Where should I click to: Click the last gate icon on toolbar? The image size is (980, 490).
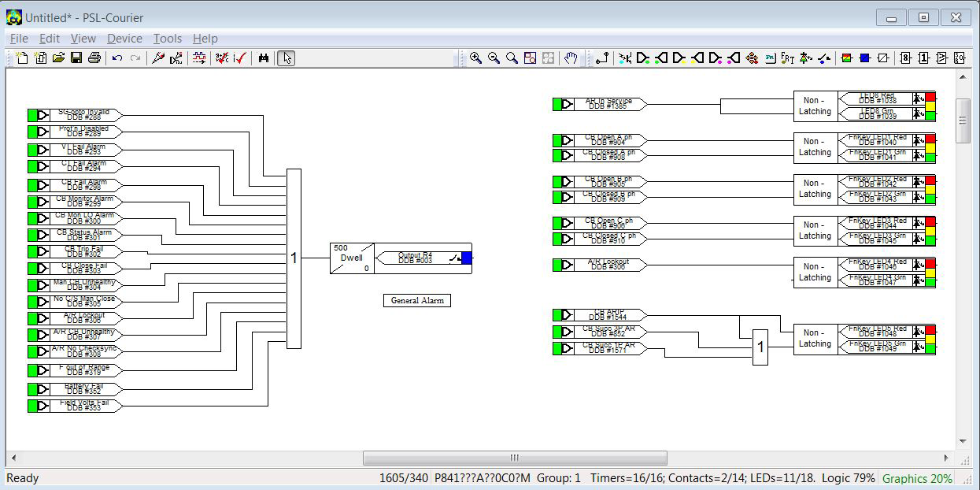960,58
